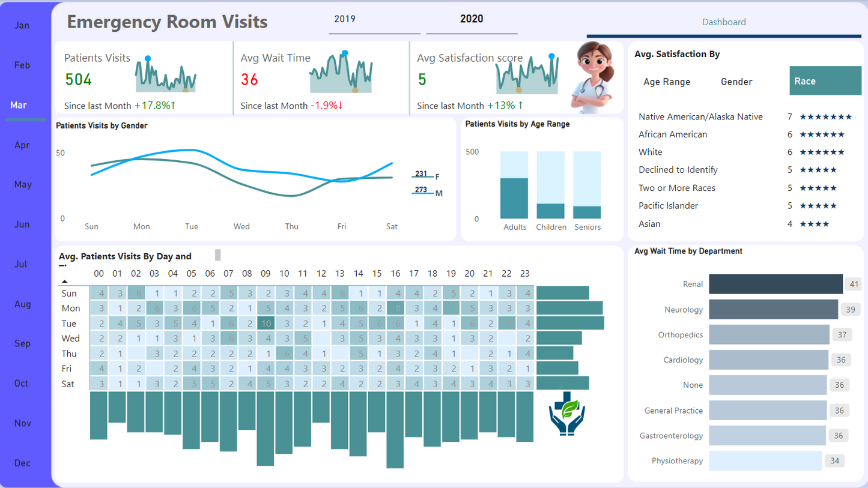Click the Renal department wait time bar

[775, 284]
